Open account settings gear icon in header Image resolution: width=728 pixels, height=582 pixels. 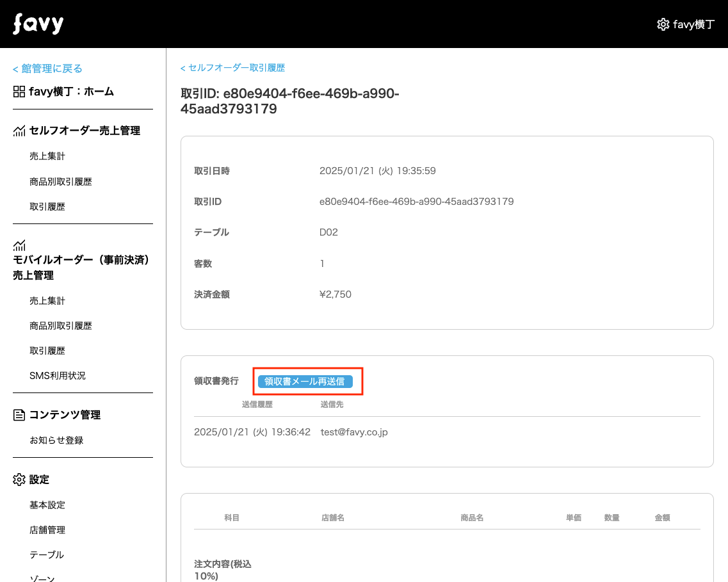[x=663, y=24]
